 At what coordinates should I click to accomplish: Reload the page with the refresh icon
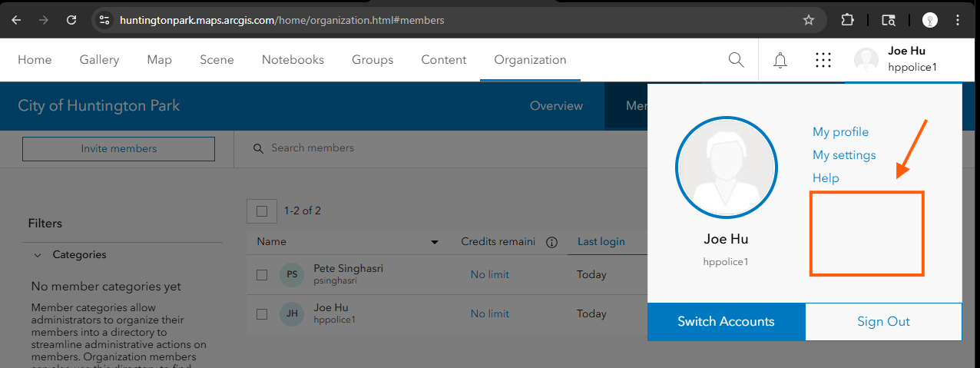(x=71, y=20)
